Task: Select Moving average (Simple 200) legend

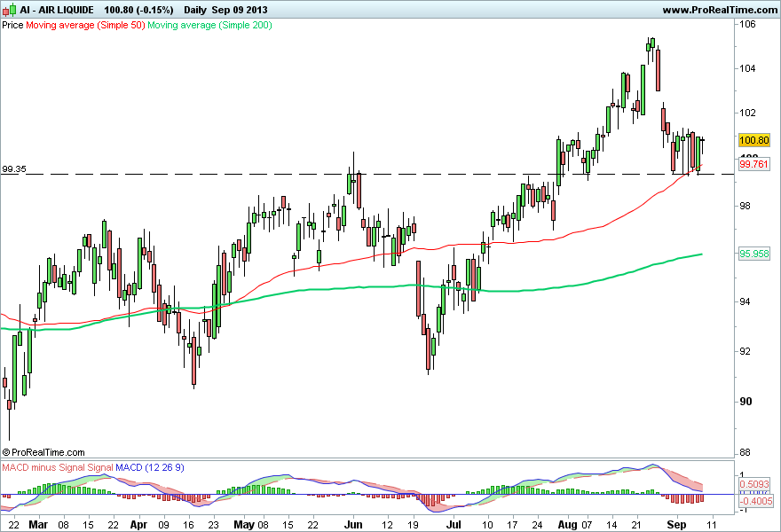Action: point(209,25)
